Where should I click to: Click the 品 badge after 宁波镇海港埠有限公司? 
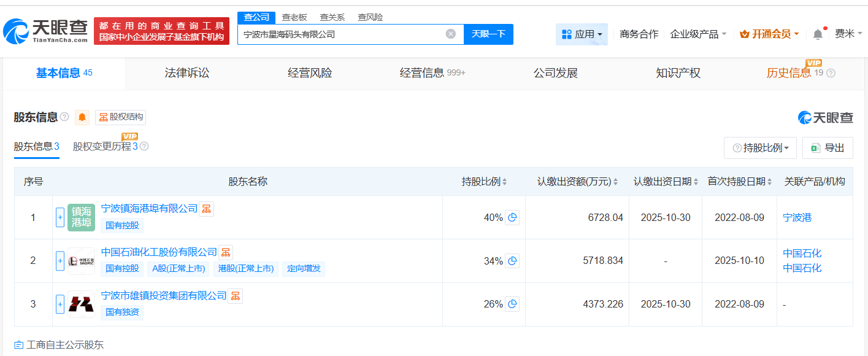pos(205,209)
